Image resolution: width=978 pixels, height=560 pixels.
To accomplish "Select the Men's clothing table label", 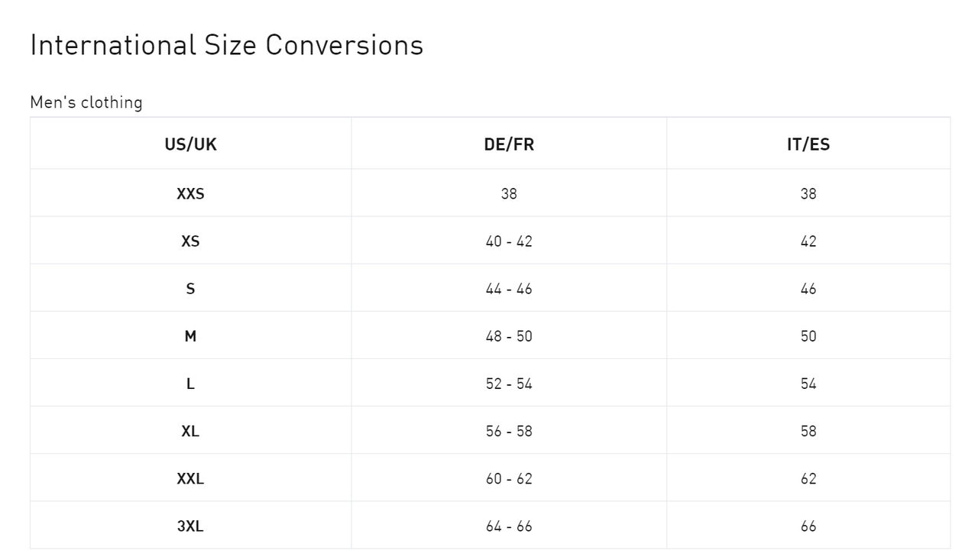I will (86, 102).
